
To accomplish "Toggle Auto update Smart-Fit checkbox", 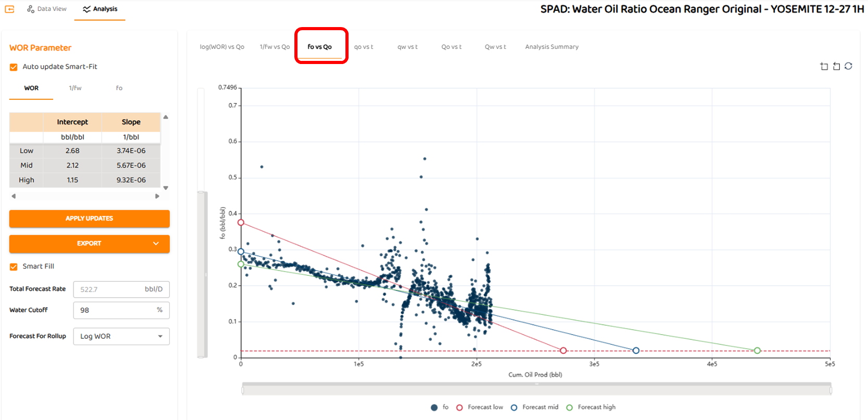I will click(x=14, y=67).
